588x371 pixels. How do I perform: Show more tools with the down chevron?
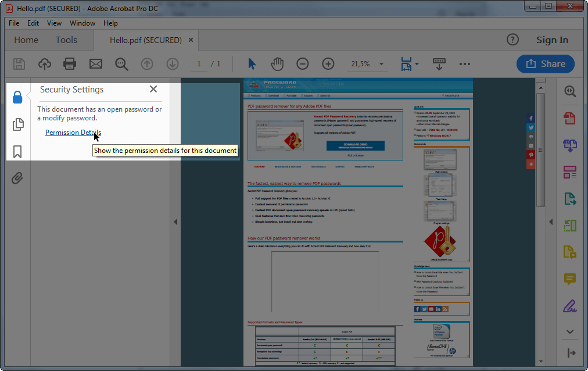point(570,331)
